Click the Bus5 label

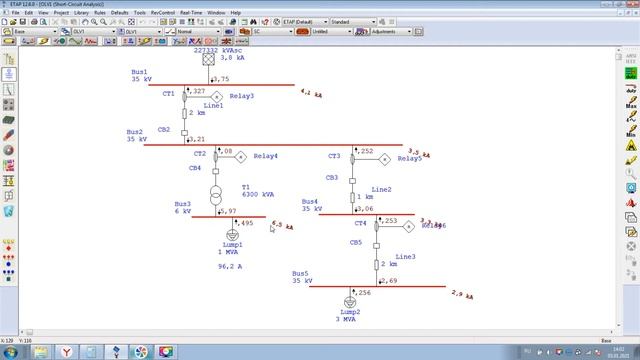pos(300,273)
